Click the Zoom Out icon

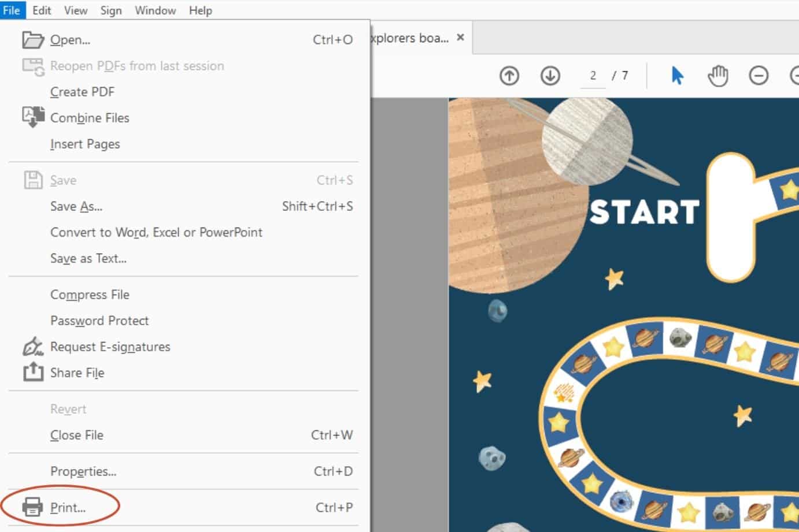coord(758,75)
